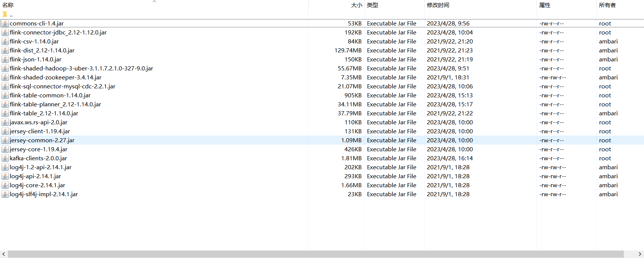
Task: Click the jar icon for kafka-clients-2.0.0.jar
Action: (x=5, y=158)
